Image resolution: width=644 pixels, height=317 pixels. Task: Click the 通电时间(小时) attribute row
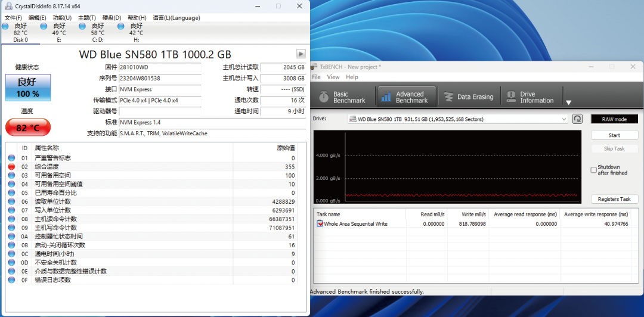pyautogui.click(x=151, y=254)
